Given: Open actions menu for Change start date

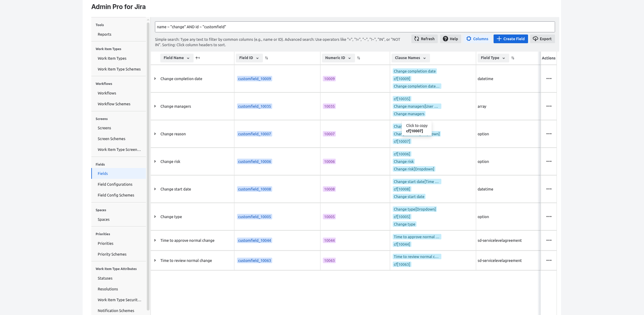Looking at the screenshot, I should [x=549, y=189].
